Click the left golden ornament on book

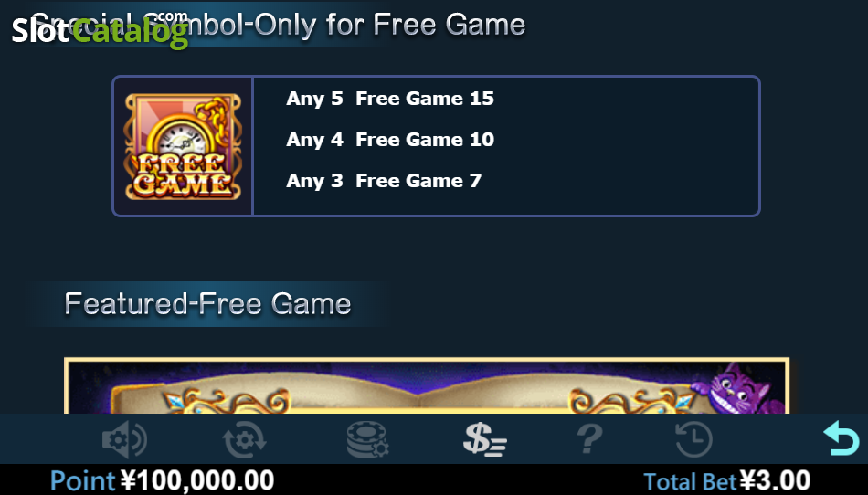tap(226, 401)
